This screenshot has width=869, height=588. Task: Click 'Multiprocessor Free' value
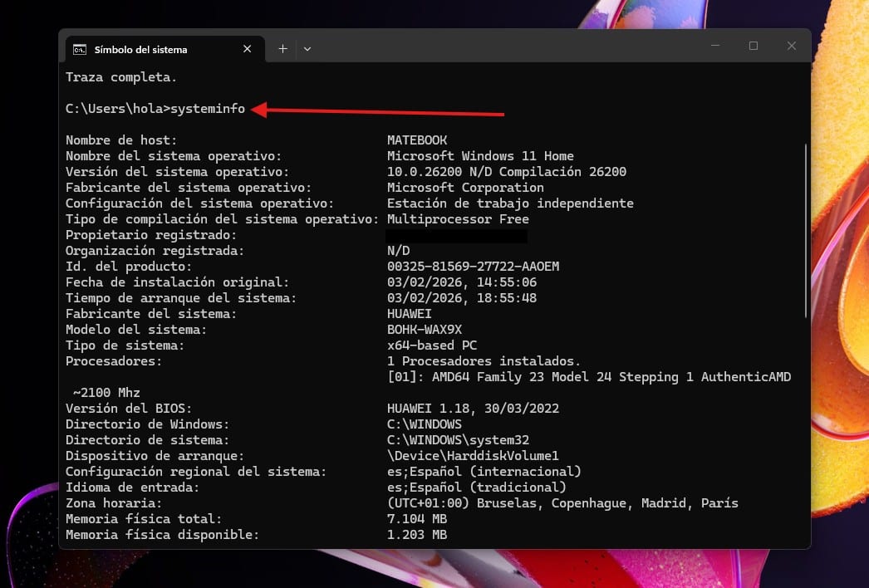[458, 219]
